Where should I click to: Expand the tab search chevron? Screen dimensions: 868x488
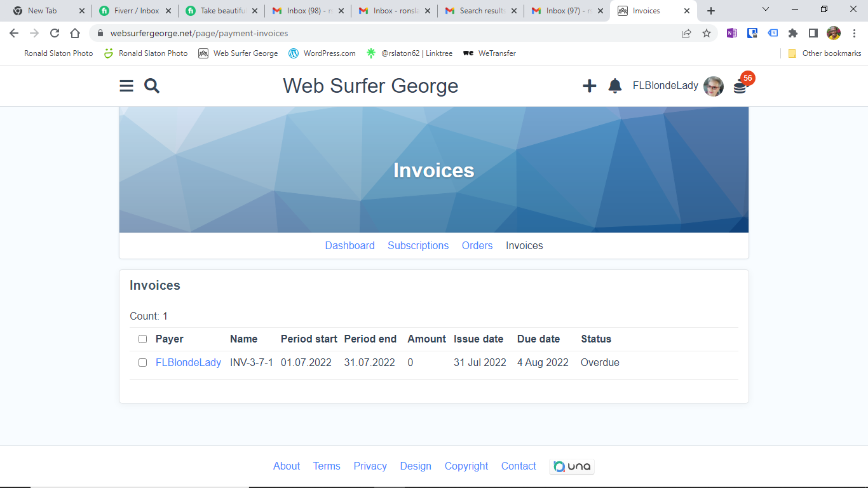click(766, 10)
